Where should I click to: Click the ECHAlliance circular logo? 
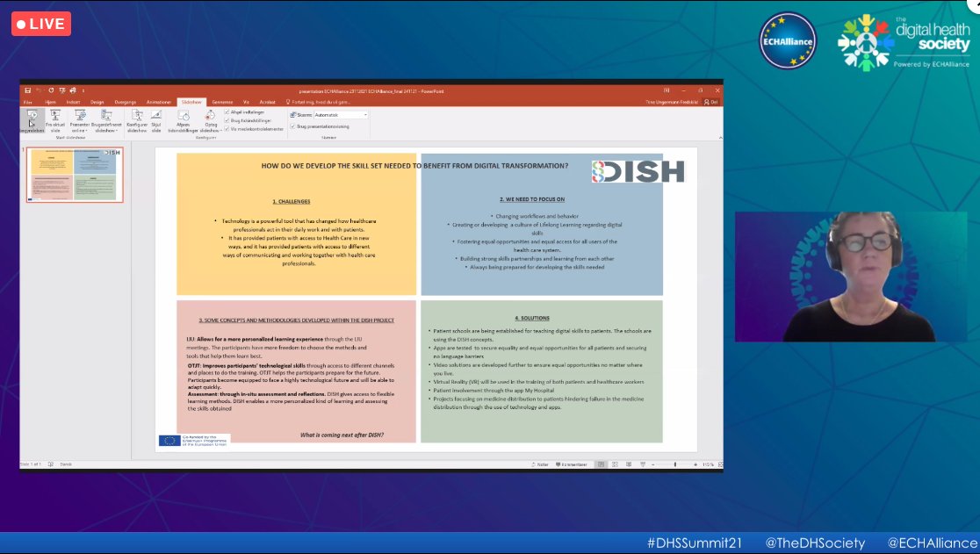(x=788, y=40)
